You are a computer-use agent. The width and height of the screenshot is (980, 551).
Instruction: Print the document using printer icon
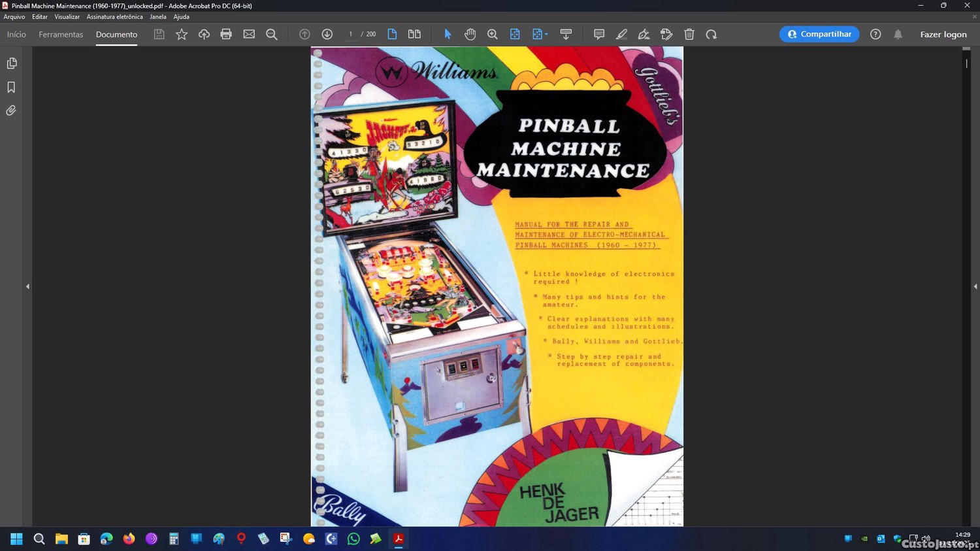click(x=226, y=35)
